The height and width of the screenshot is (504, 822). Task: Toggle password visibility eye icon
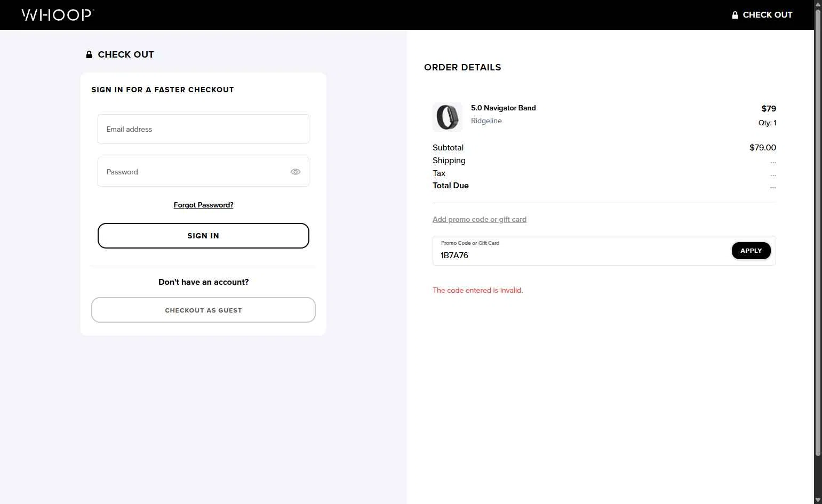point(296,172)
